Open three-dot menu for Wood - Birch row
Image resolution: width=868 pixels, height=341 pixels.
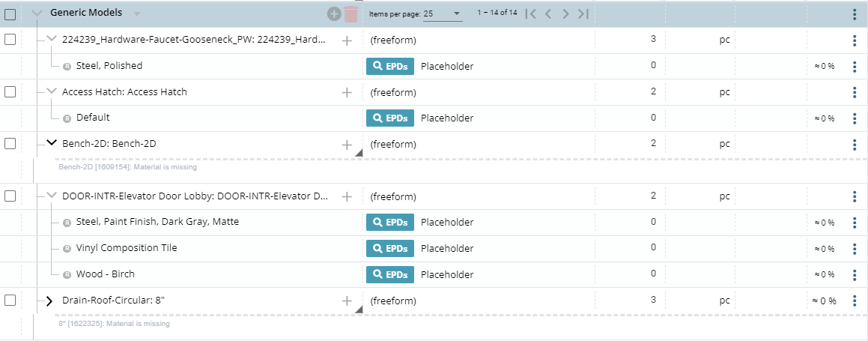pyautogui.click(x=855, y=275)
